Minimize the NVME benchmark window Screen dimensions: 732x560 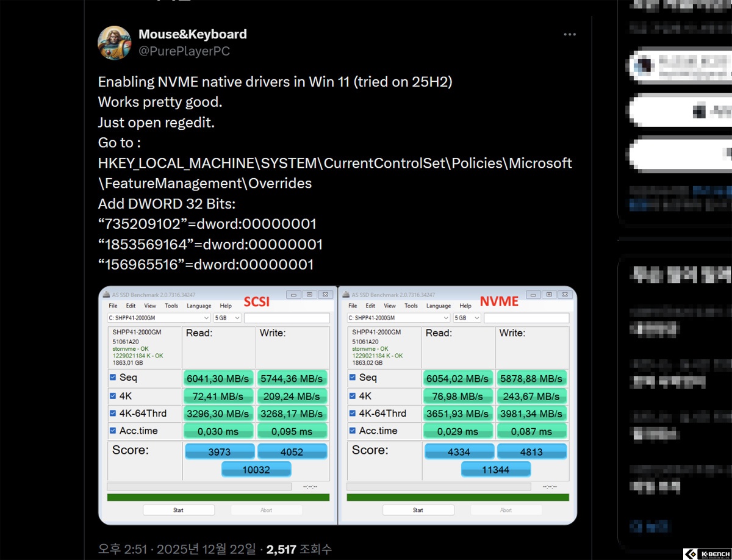534,294
